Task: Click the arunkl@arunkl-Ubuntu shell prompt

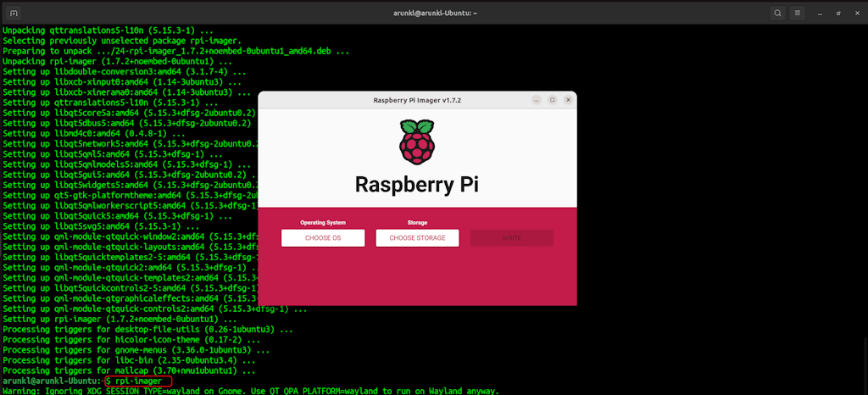Action: (53, 381)
